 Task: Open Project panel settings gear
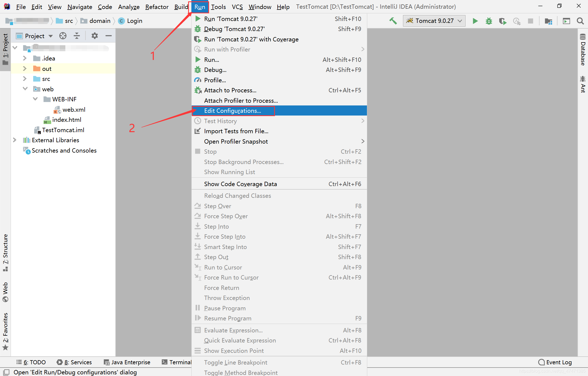click(x=94, y=36)
